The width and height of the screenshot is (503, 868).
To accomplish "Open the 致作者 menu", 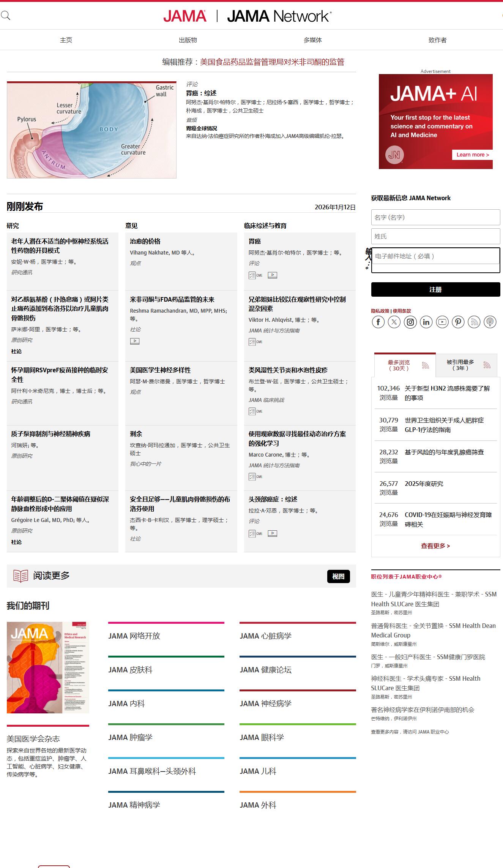I will pos(438,40).
